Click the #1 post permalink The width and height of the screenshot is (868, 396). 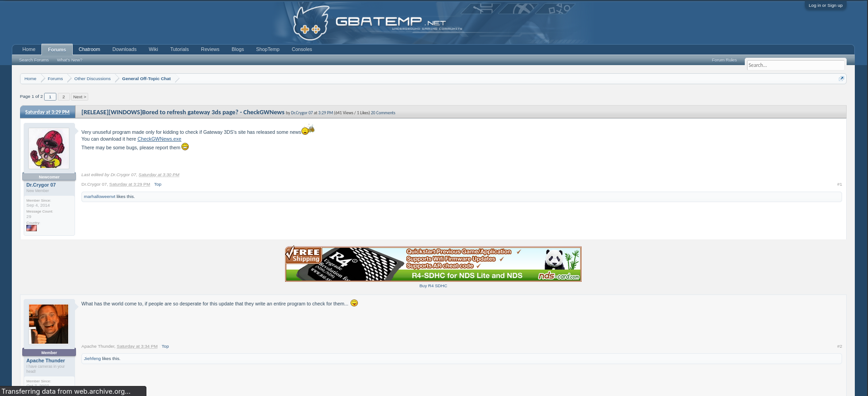[839, 184]
